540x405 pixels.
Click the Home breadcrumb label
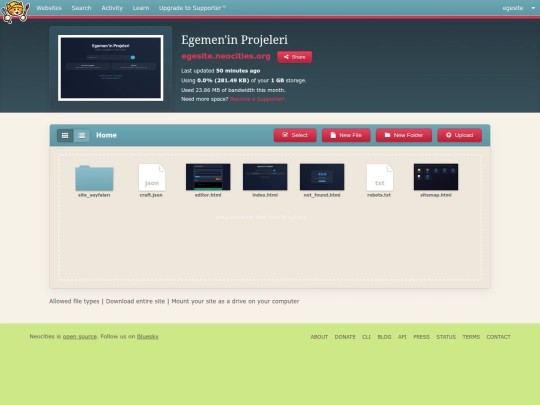point(106,135)
